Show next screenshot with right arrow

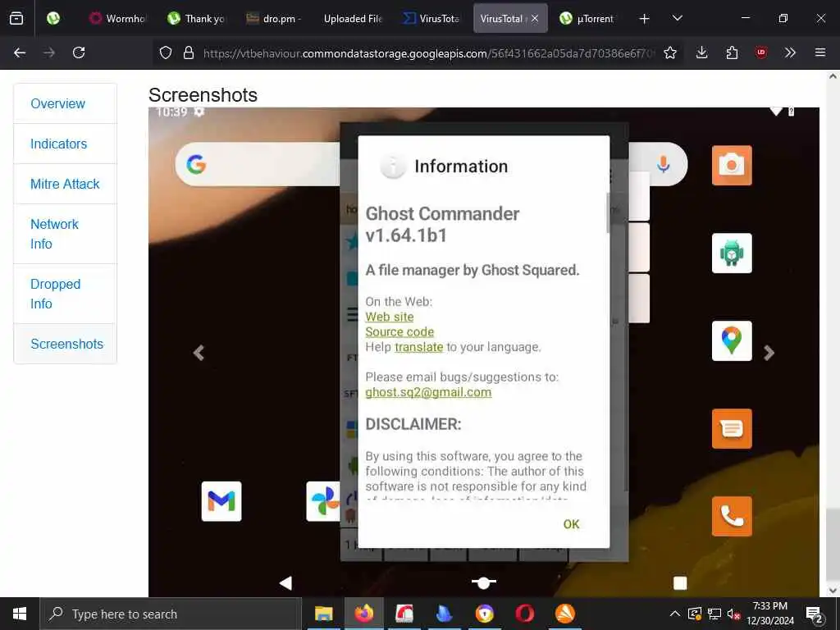pyautogui.click(x=769, y=353)
